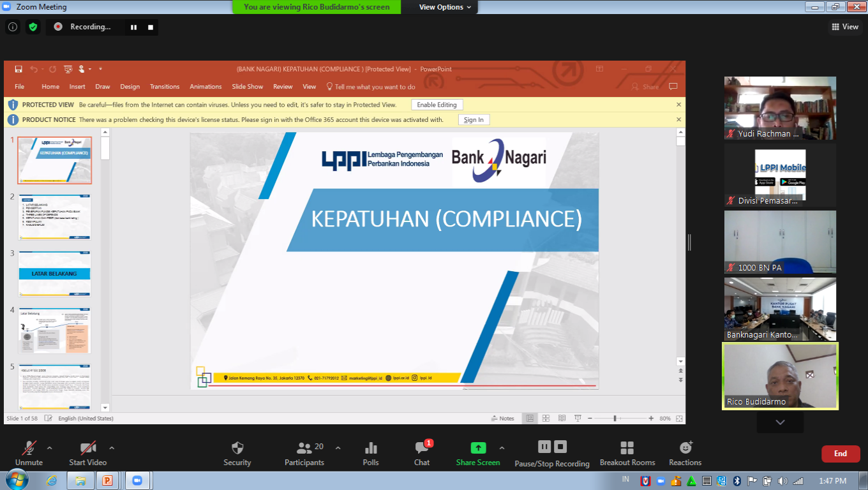Open the Customize Quick Access Toolbar arrow
868x490 pixels.
(100, 69)
